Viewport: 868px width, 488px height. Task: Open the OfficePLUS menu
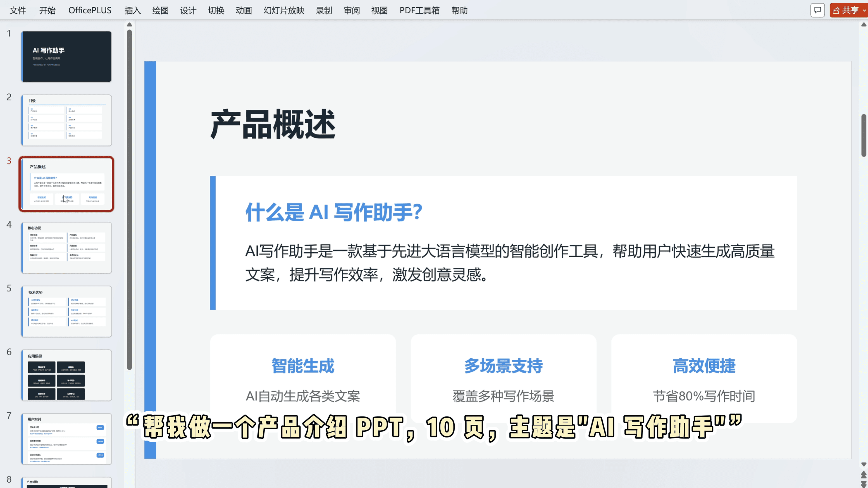90,10
